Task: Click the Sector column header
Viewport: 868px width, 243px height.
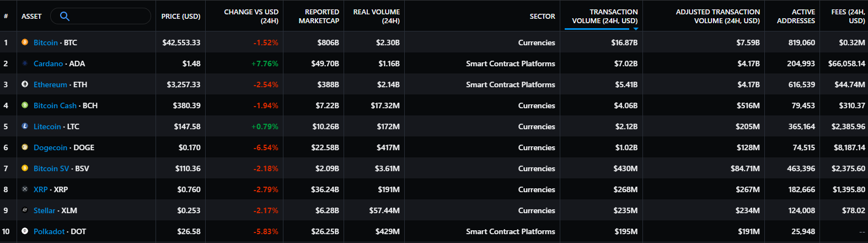Action: click(542, 17)
